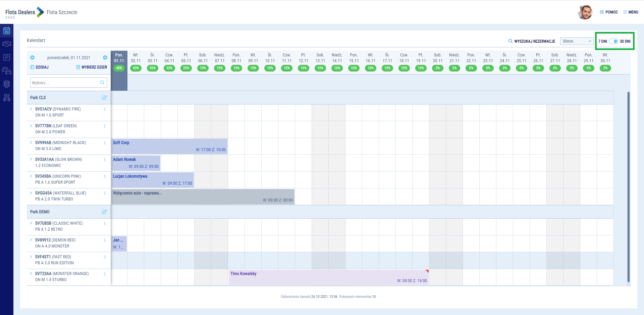Viewport: 644px width, 315px height.
Task: Open the calendar icon in left sidebar
Action: click(7, 31)
